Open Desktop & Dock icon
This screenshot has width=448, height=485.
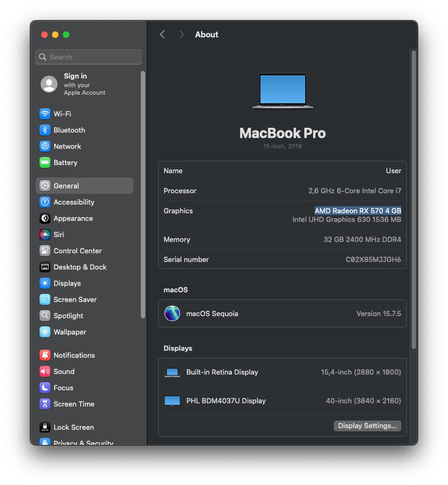click(x=45, y=267)
